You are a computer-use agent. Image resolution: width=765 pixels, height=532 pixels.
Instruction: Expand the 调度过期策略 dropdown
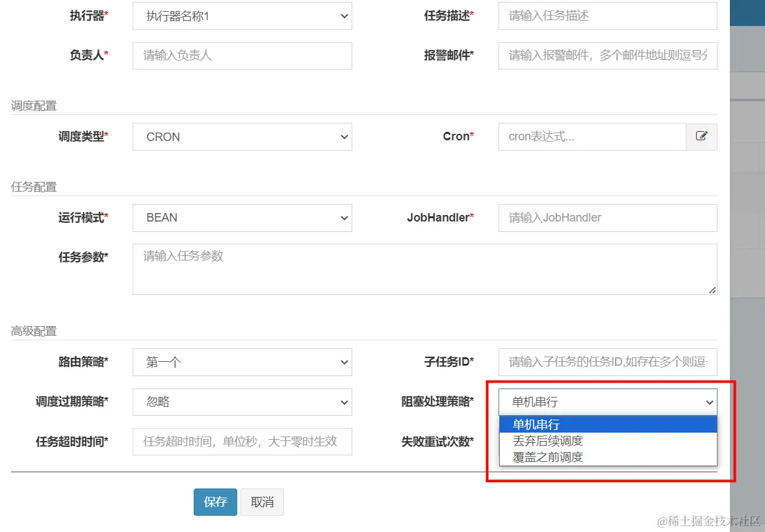242,402
